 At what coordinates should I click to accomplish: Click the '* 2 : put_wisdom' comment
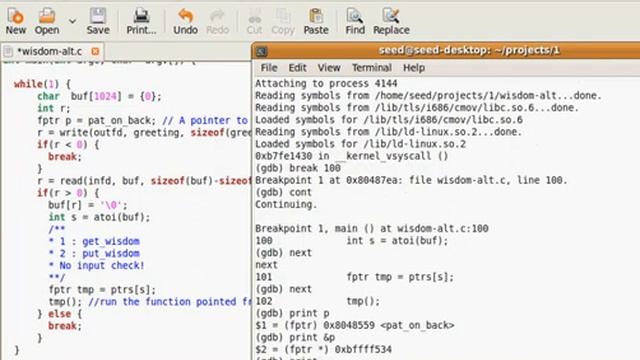coord(94,253)
